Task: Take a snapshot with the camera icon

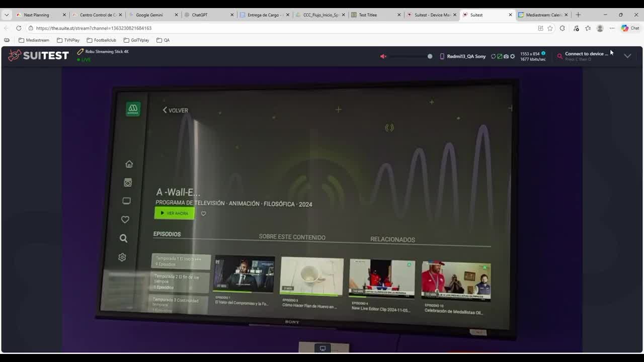Action: pyautogui.click(x=506, y=56)
